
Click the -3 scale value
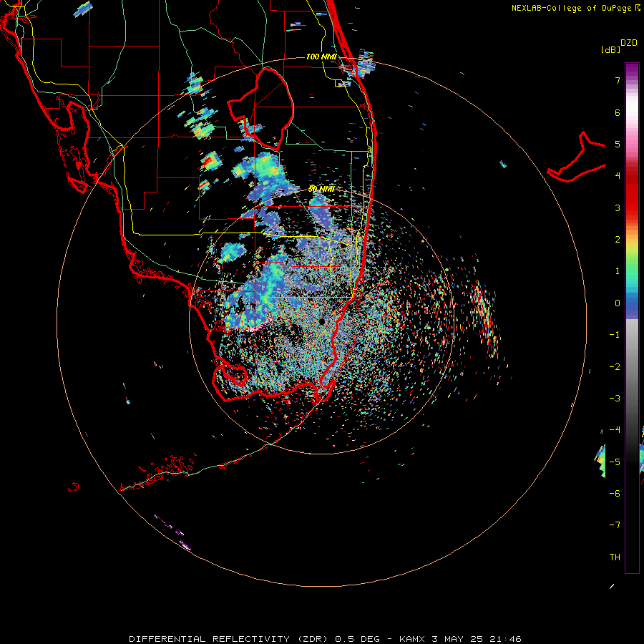tap(615, 399)
